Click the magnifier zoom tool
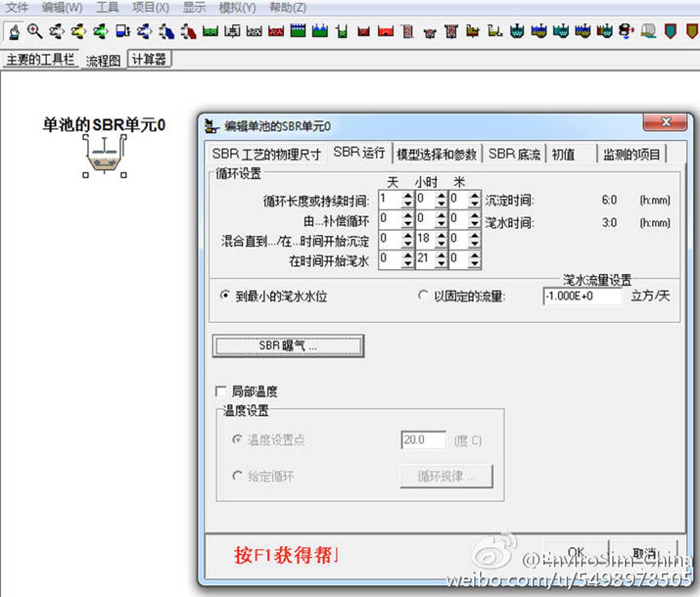 [35, 31]
